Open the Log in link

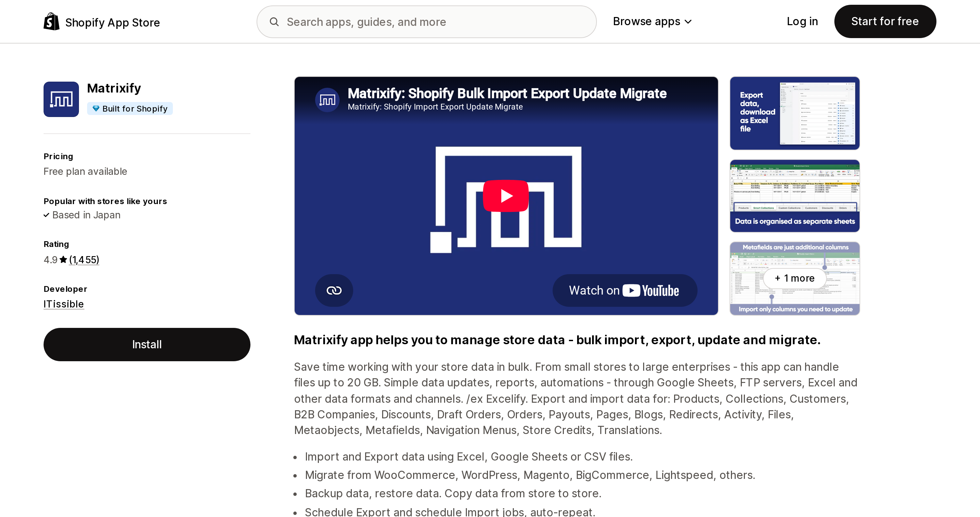click(802, 21)
